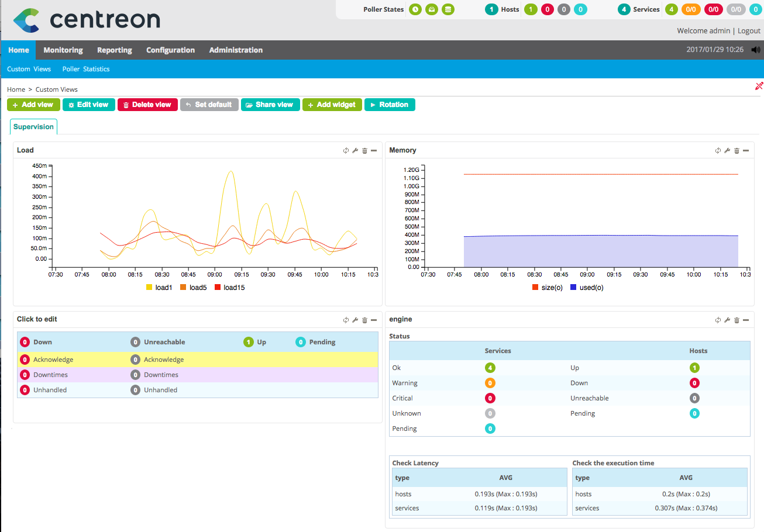Delete the Load widget via trash icon
Screen dimensions: 764x532
tap(364, 151)
